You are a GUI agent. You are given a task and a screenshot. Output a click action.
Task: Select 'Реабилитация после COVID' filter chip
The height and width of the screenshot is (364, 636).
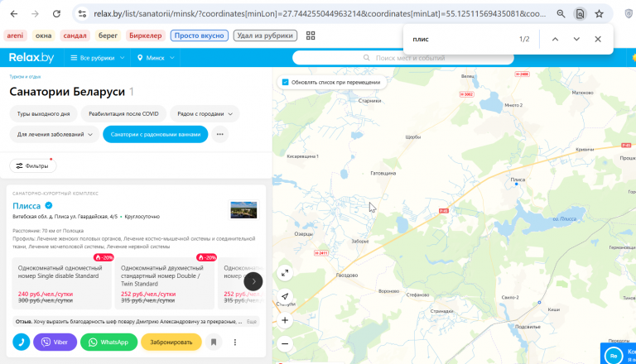tap(123, 114)
